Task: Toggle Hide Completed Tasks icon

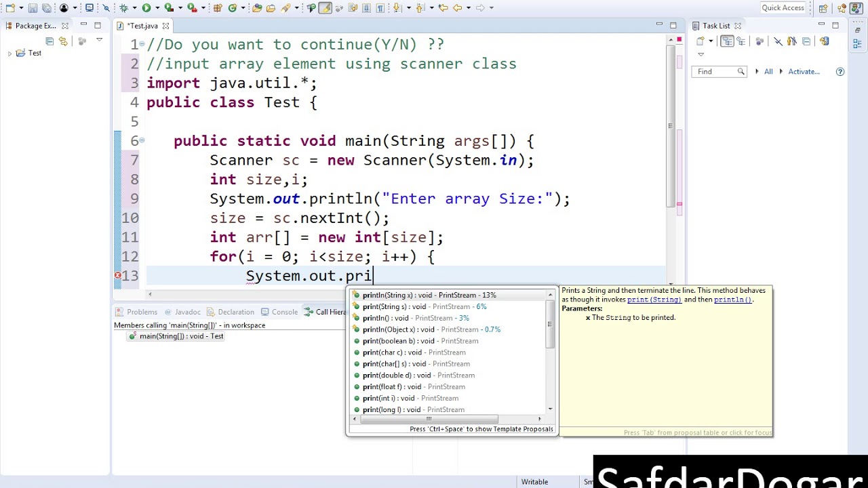Action: 778,41
